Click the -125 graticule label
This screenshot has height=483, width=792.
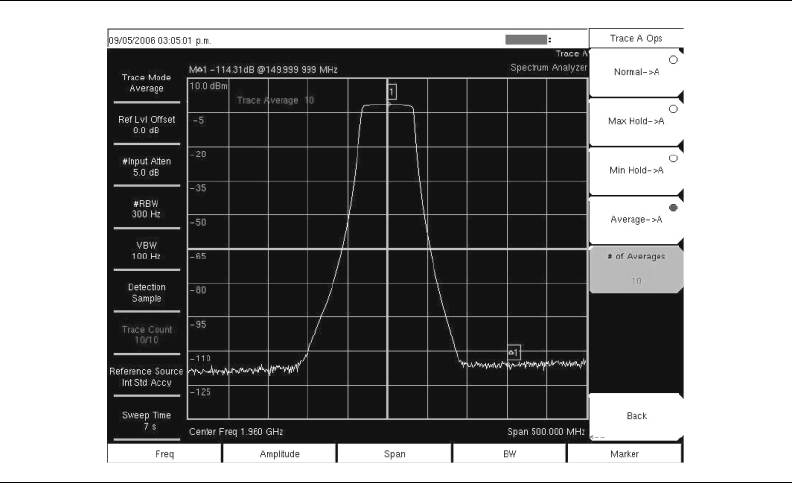pyautogui.click(x=201, y=392)
